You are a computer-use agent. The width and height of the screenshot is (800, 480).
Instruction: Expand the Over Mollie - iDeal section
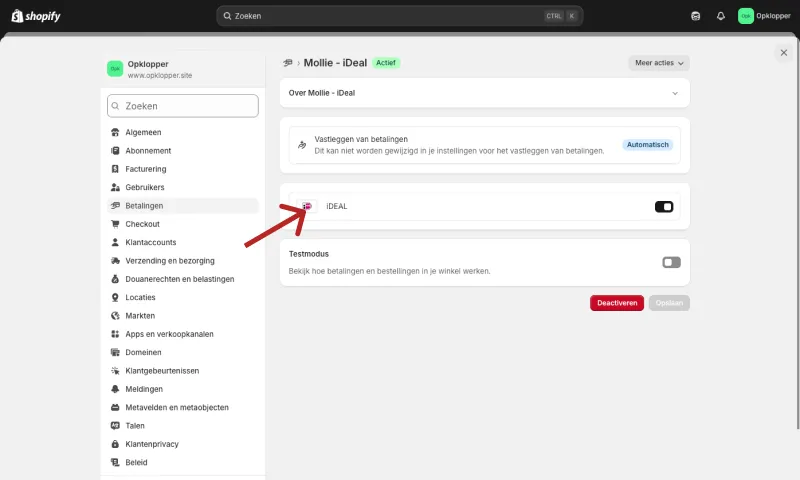(x=485, y=93)
